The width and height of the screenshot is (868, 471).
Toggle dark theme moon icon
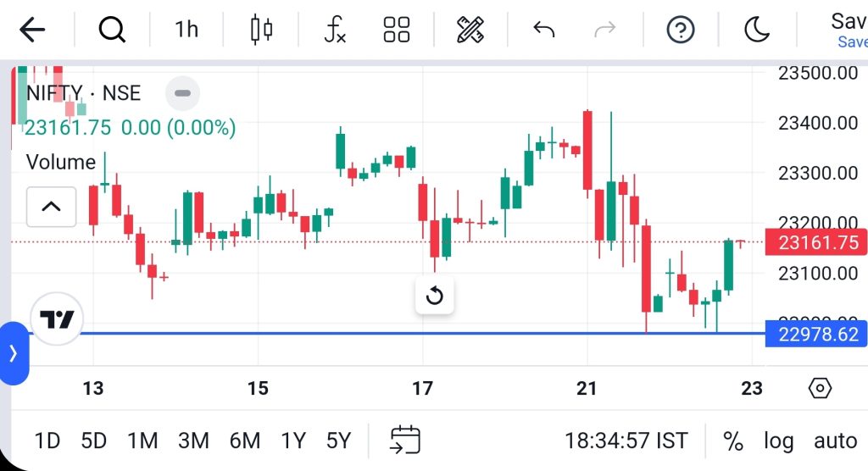[x=755, y=30]
